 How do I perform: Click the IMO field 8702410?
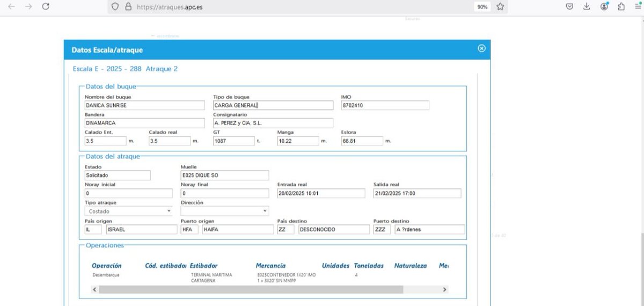pos(385,106)
